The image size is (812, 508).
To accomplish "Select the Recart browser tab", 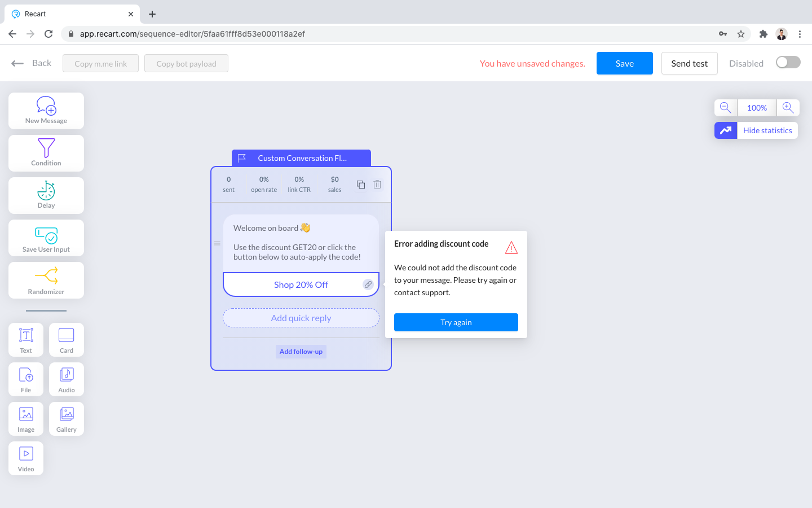I will point(72,14).
